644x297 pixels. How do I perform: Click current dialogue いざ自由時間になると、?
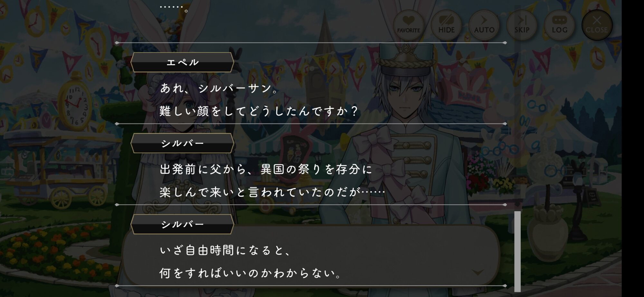[x=225, y=250]
